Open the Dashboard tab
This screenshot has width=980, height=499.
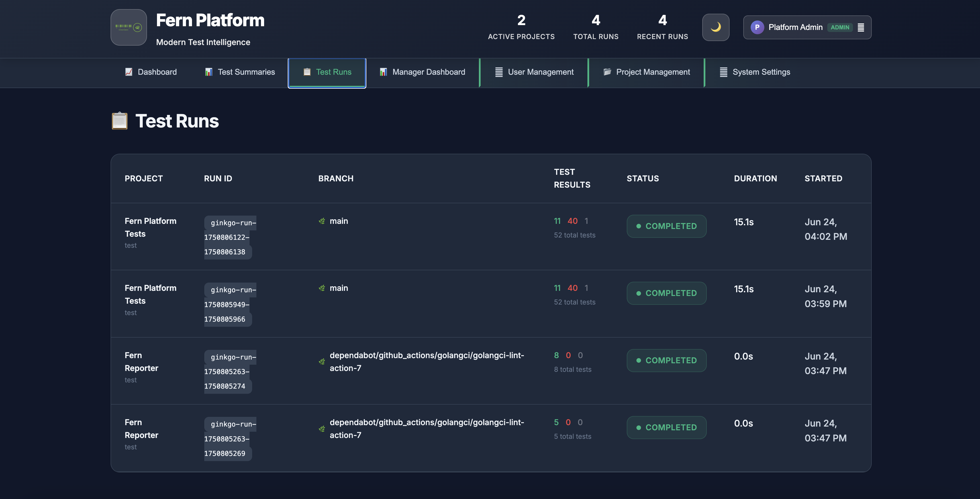pyautogui.click(x=151, y=72)
